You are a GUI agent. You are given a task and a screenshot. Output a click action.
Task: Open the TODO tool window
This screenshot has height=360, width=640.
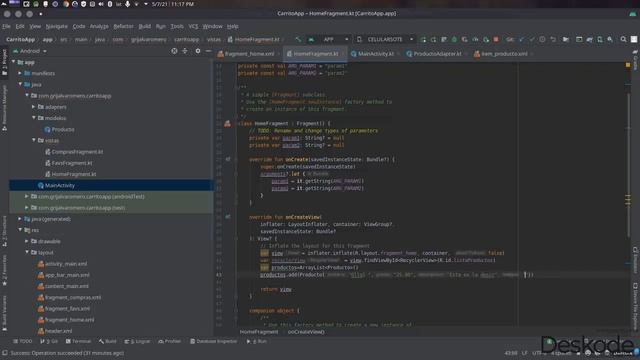tap(22, 341)
